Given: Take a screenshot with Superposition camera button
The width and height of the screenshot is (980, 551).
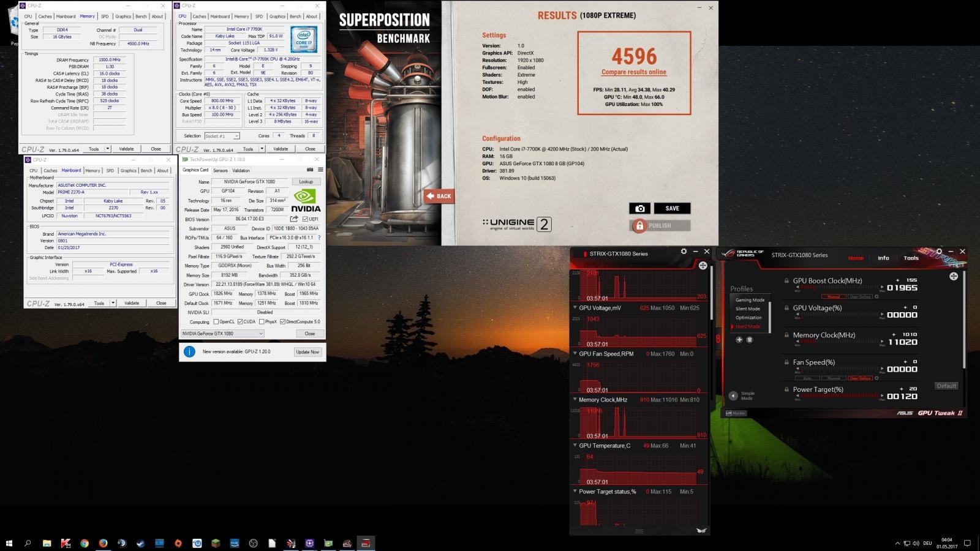Looking at the screenshot, I should click(x=639, y=208).
